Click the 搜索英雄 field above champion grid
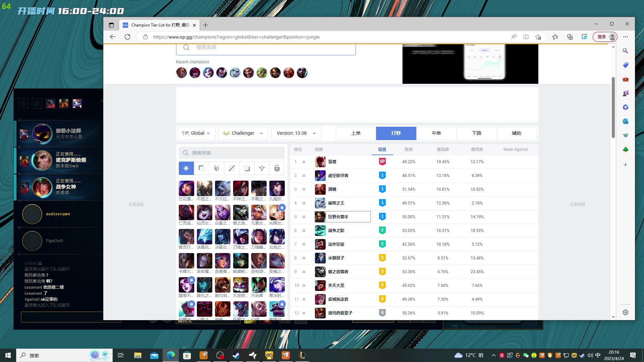644x362 pixels. pos(231,153)
